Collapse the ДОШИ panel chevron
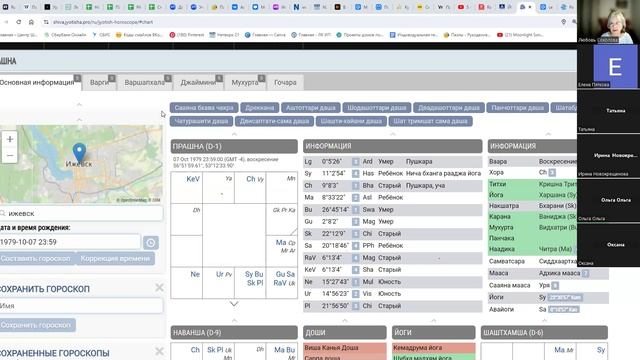The image size is (640, 360). 345,320
